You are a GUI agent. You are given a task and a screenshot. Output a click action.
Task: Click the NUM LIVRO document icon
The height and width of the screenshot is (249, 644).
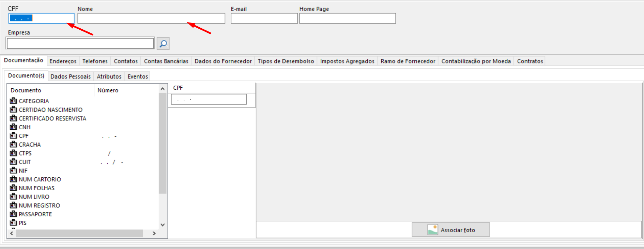coord(13,196)
